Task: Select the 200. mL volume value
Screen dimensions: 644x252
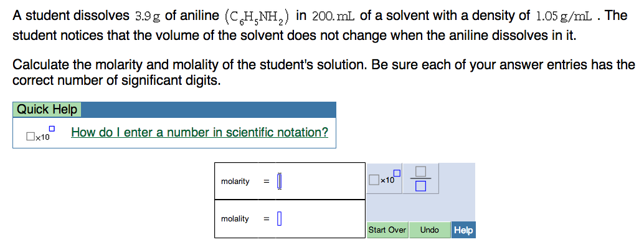Action: tap(334, 16)
